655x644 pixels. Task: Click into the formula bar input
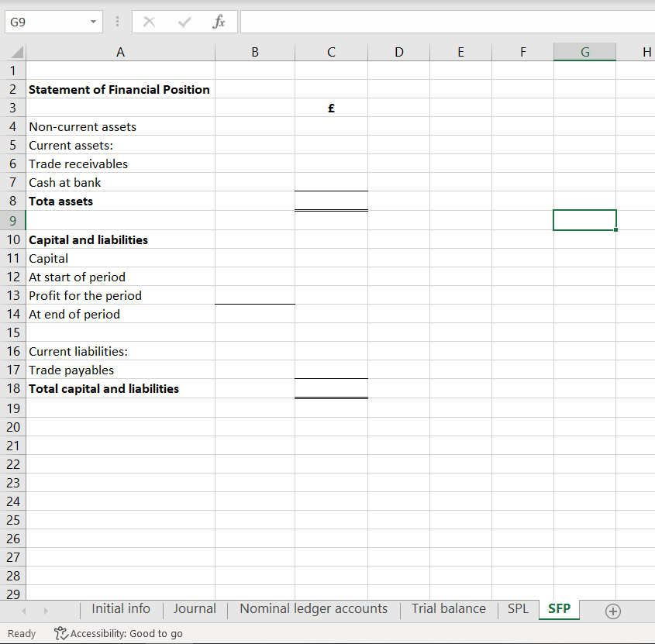tap(447, 22)
